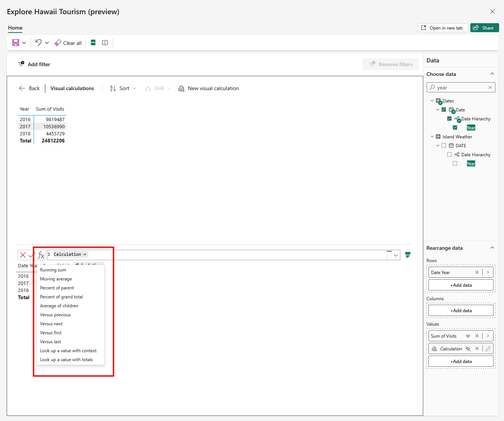This screenshot has width=504, height=421.
Task: Choose Percent of grand total template
Action: (x=61, y=297)
